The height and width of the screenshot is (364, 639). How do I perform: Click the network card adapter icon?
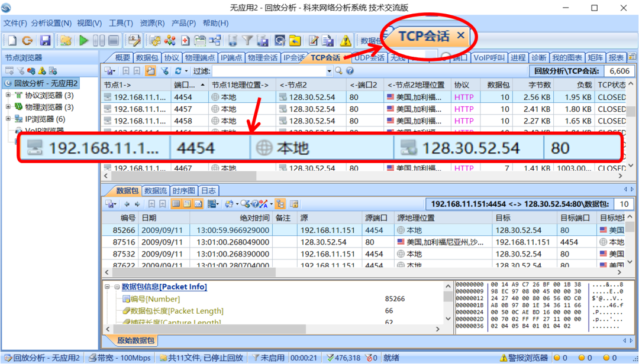point(200,40)
